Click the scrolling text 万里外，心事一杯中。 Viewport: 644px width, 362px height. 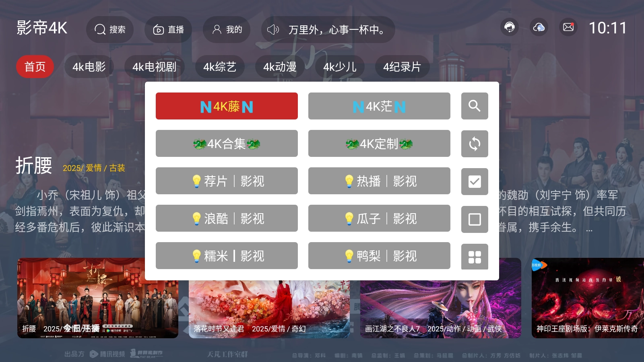point(336,30)
